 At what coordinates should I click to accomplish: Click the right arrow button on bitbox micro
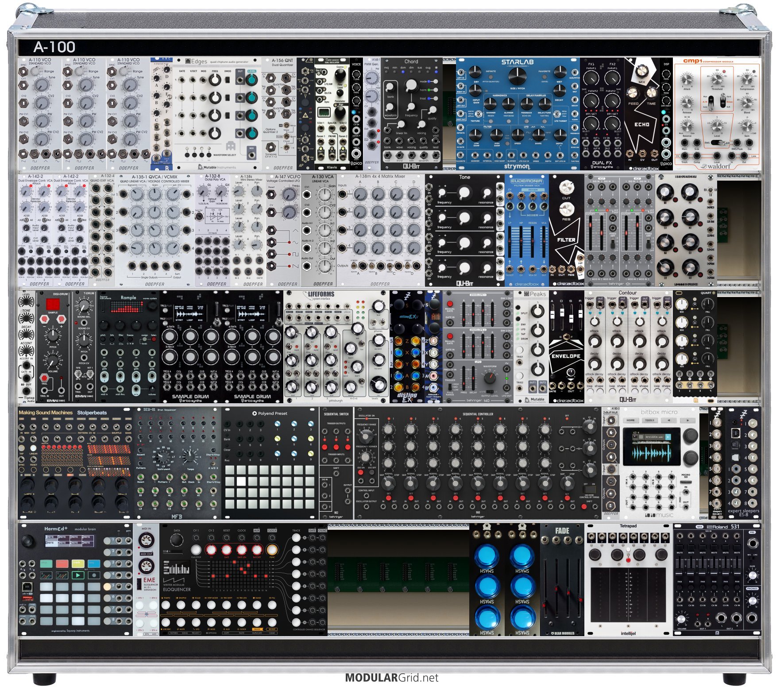[x=687, y=421]
